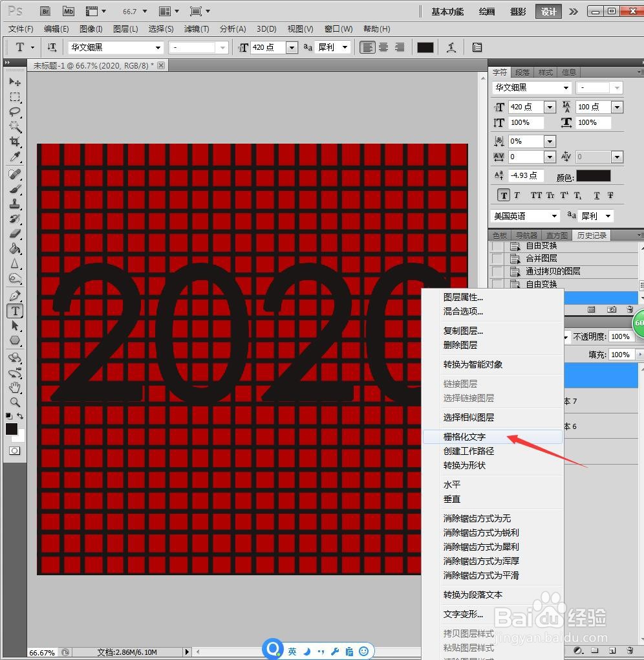Open font size dropdown in options bar
This screenshot has height=660, width=644.
click(x=292, y=48)
